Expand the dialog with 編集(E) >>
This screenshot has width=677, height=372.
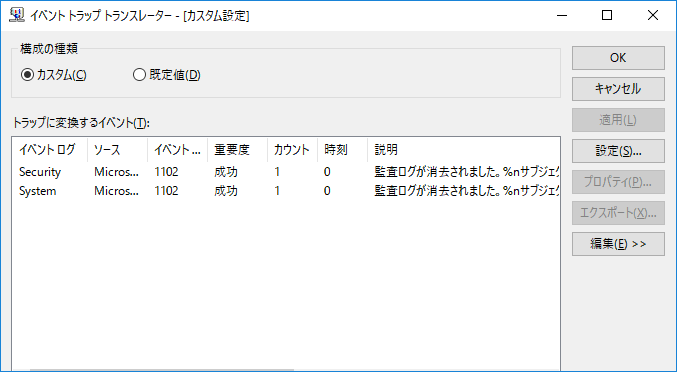(618, 244)
